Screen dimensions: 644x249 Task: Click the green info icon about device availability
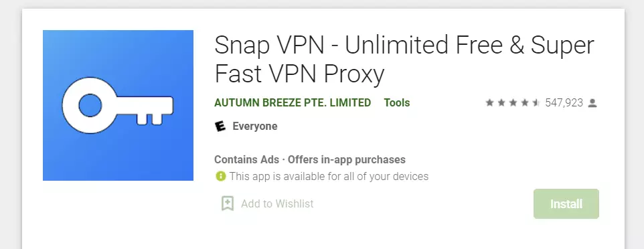[x=220, y=176]
